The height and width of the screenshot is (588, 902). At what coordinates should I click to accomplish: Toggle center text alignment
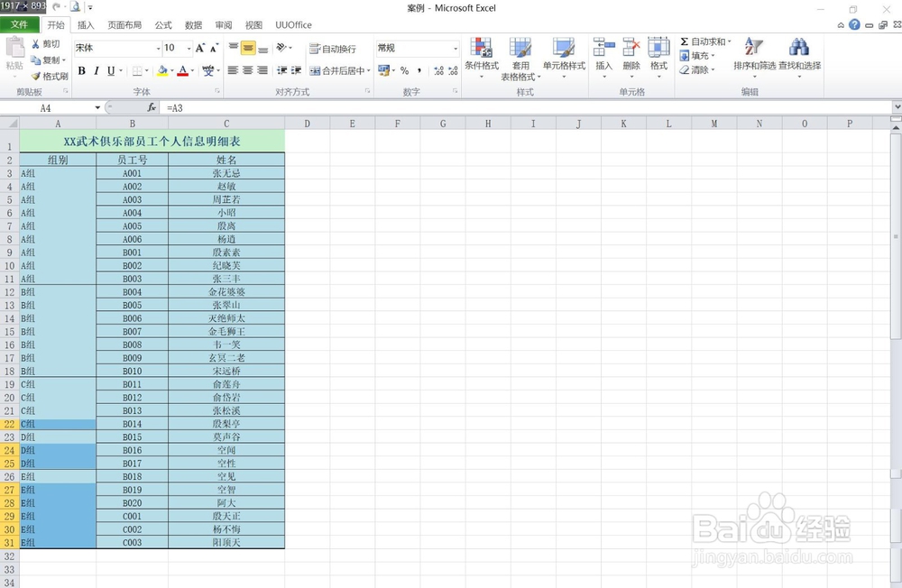point(247,70)
